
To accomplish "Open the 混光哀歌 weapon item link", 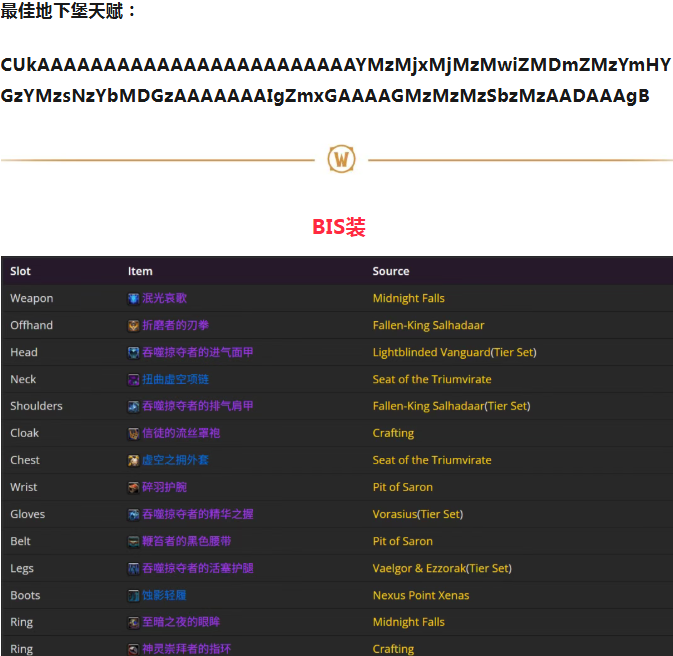I will (164, 298).
